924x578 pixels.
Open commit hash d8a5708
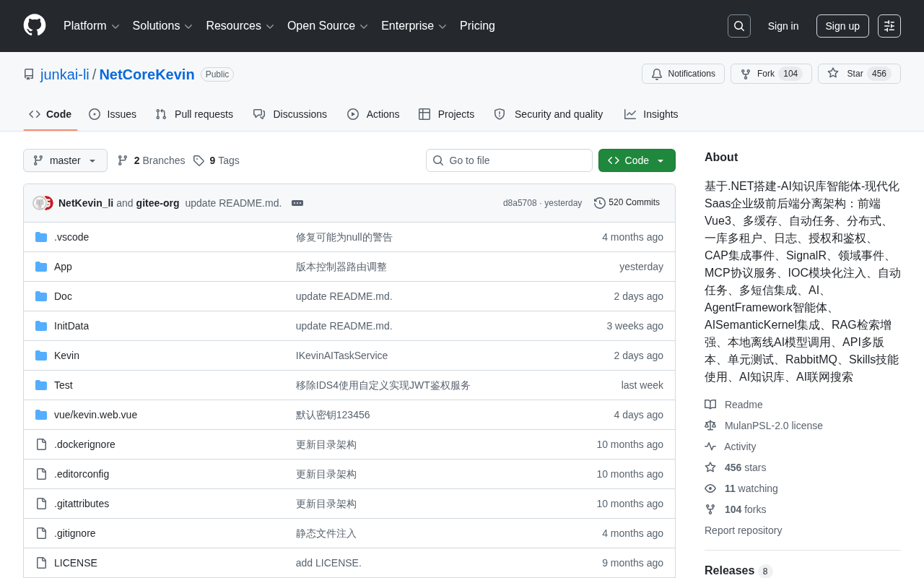tap(520, 203)
